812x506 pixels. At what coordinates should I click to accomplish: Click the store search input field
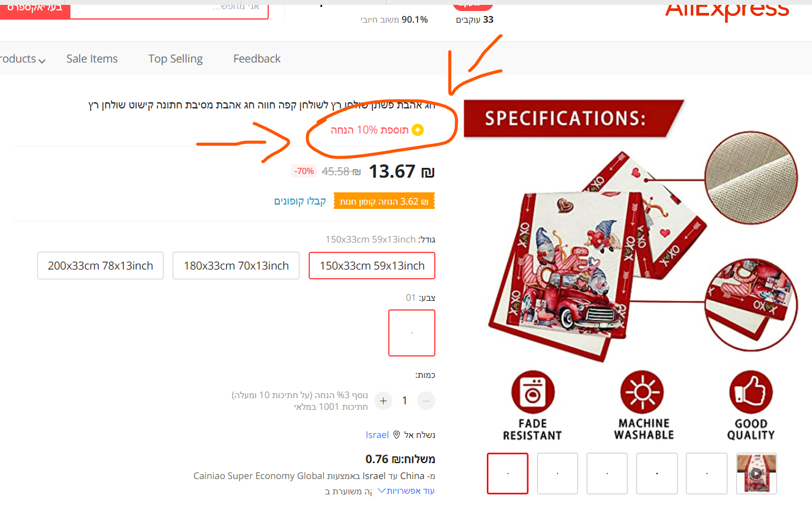(x=169, y=9)
